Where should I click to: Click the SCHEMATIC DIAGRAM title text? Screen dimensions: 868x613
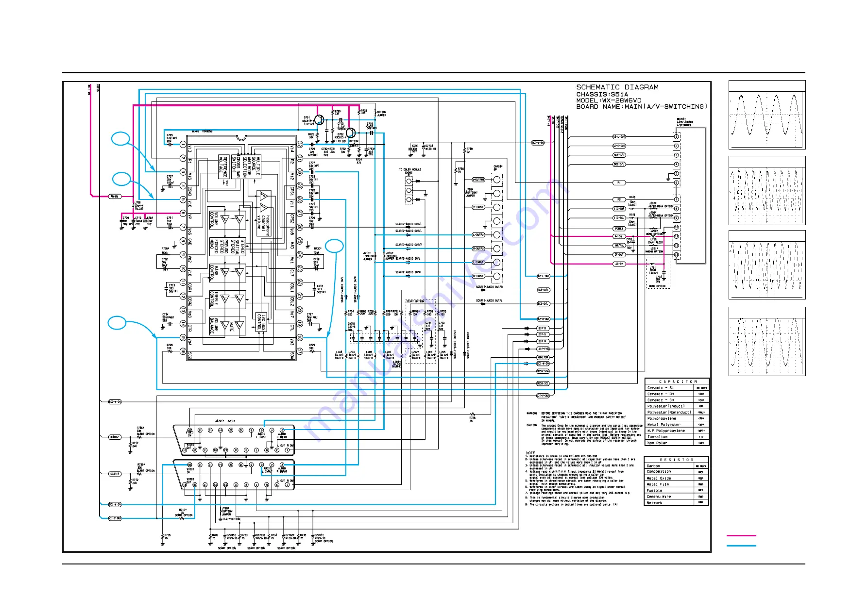coord(617,87)
